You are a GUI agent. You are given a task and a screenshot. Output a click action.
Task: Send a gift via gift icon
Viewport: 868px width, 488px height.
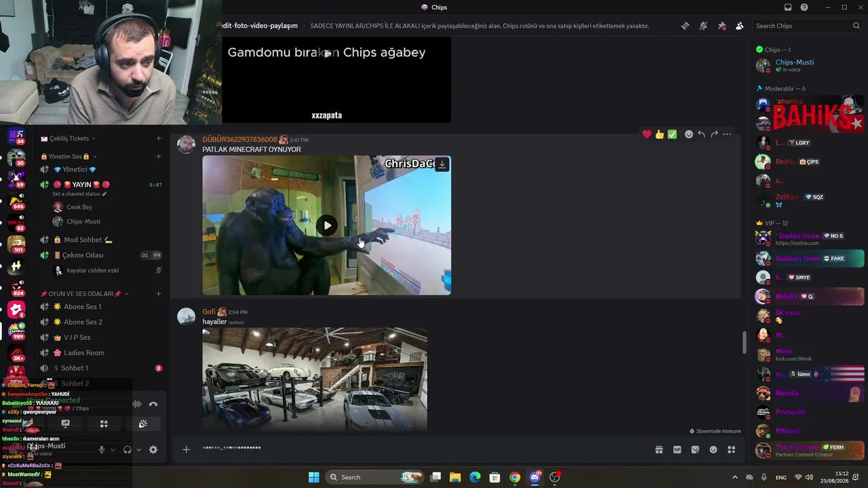tap(658, 449)
